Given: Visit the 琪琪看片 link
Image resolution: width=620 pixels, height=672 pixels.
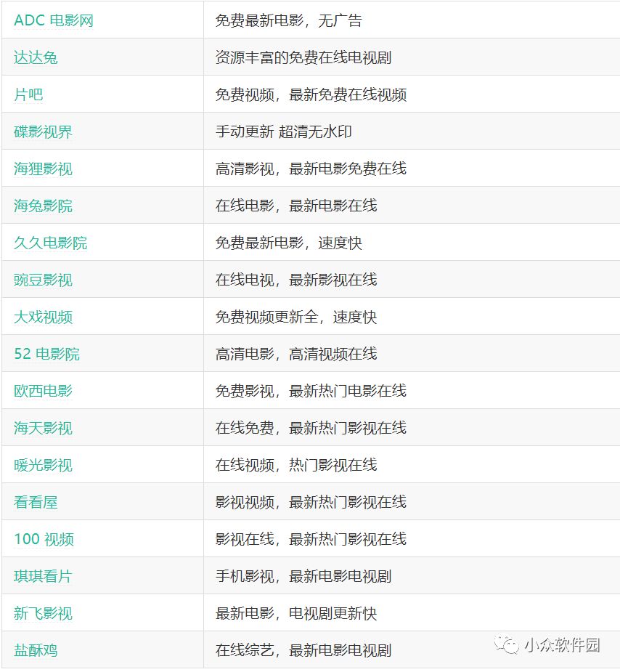Looking at the screenshot, I should pos(40,575).
